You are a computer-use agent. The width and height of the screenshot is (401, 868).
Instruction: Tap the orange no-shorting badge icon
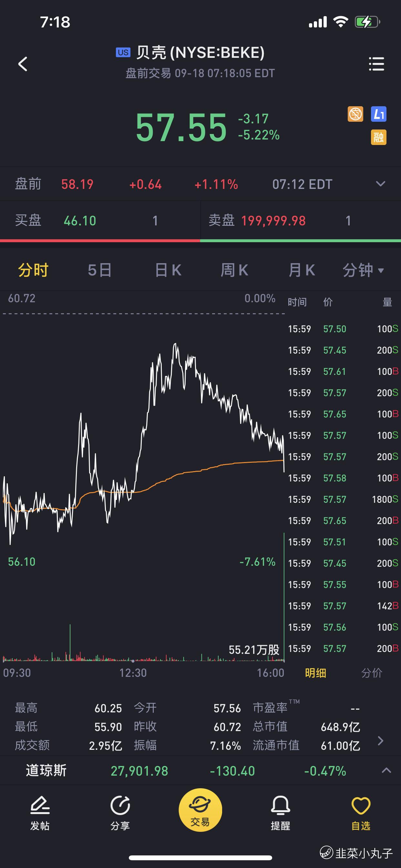[x=355, y=114]
